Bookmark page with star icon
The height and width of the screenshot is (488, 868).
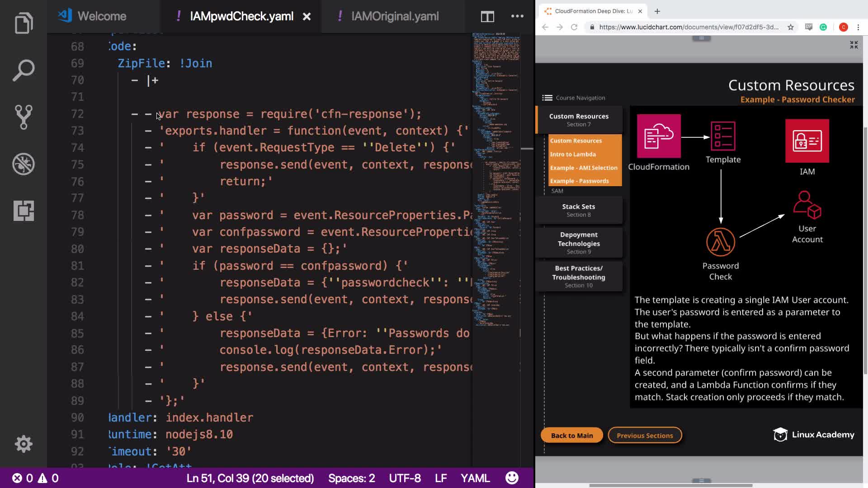[790, 27]
